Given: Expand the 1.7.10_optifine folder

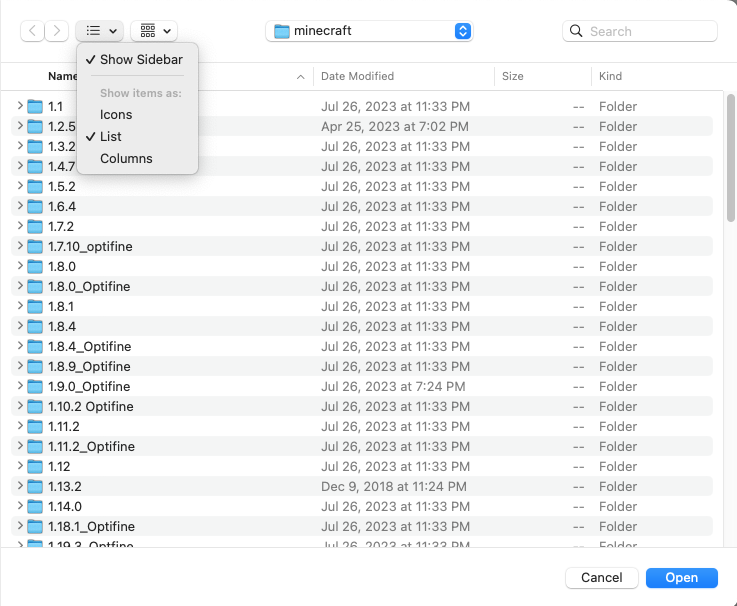Looking at the screenshot, I should point(20,246).
